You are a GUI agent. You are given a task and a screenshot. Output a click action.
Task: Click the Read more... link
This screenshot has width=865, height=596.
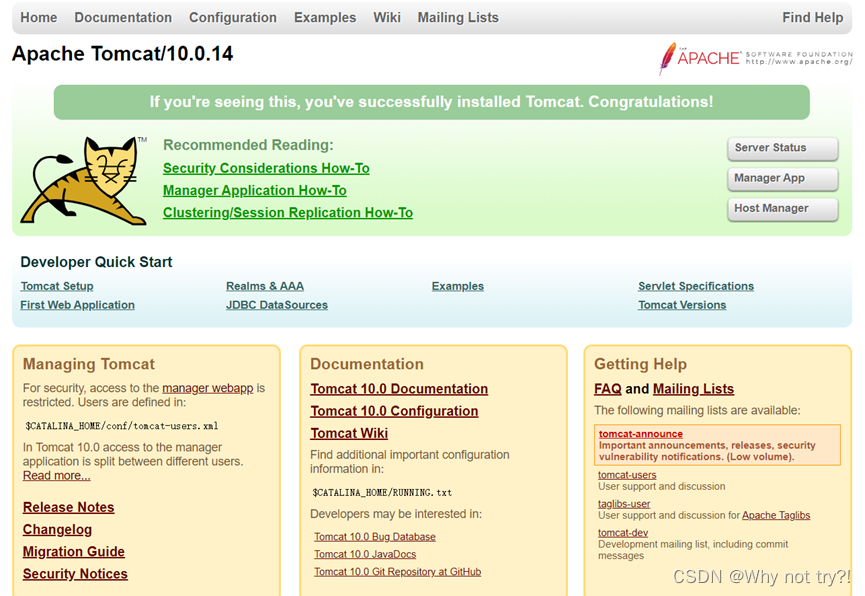click(x=56, y=476)
